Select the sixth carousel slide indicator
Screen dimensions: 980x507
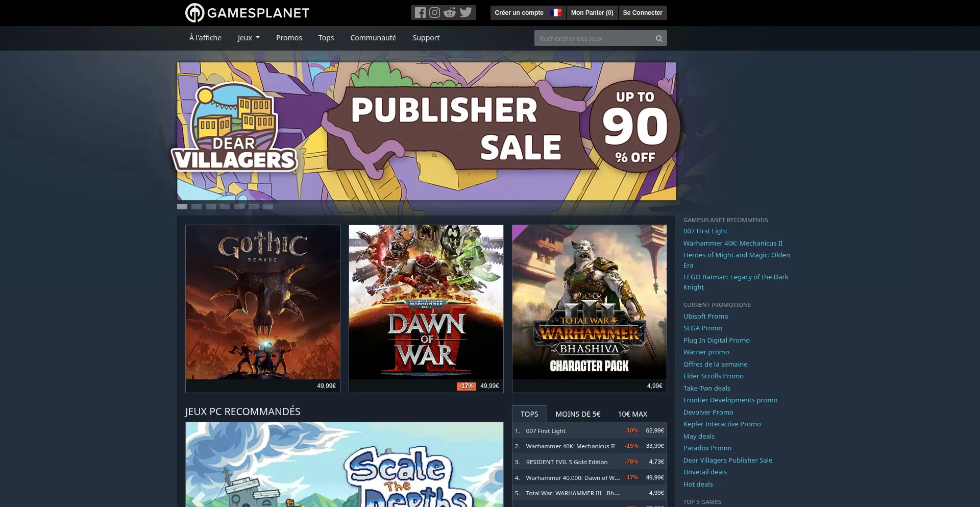(254, 207)
